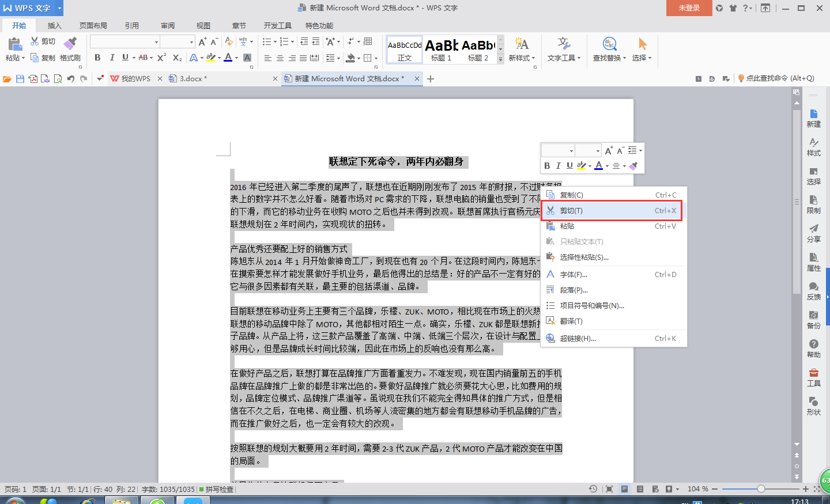Toggle character shading A in the ribbon
Screen dimensions: 830x504
pos(247,58)
